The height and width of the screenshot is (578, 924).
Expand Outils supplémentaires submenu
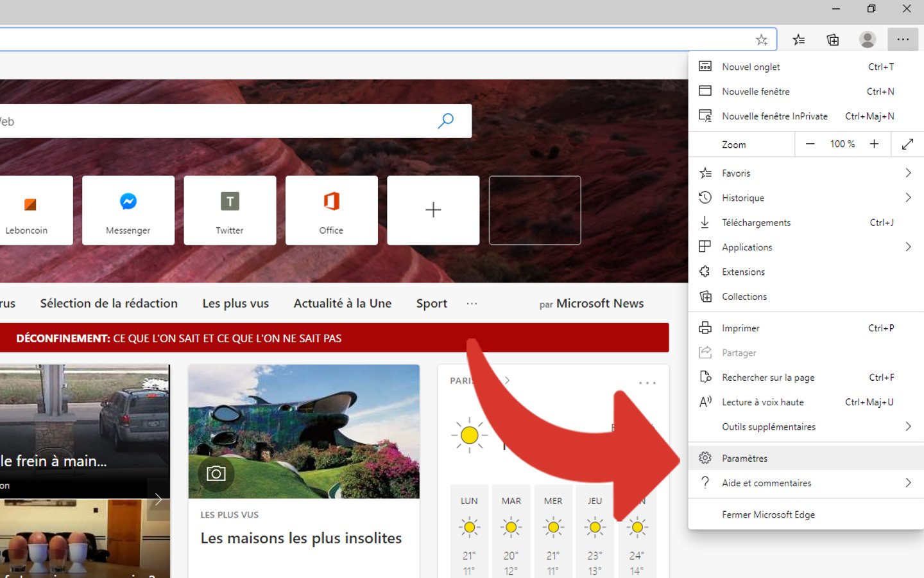tap(806, 427)
